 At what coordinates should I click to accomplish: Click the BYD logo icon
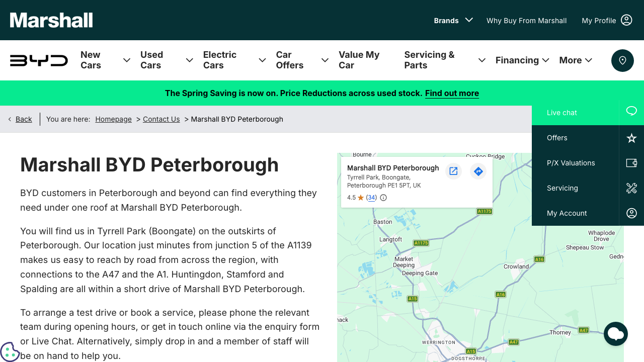click(x=39, y=60)
